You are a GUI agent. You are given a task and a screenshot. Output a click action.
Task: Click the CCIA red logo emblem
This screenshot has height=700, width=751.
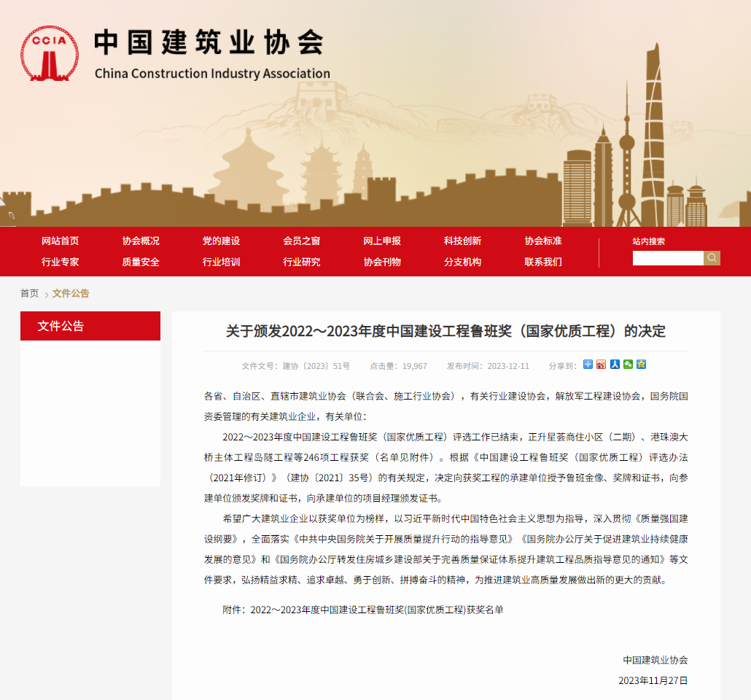pyautogui.click(x=48, y=53)
